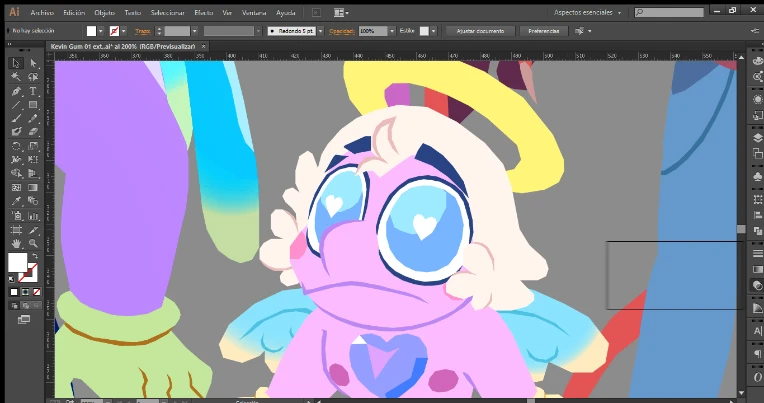Click the Preferencias button

tap(544, 31)
